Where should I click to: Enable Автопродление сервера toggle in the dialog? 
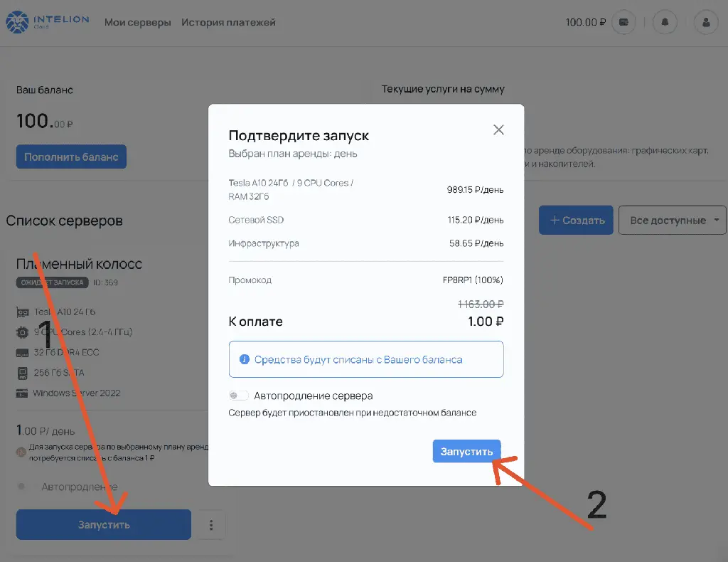click(239, 396)
